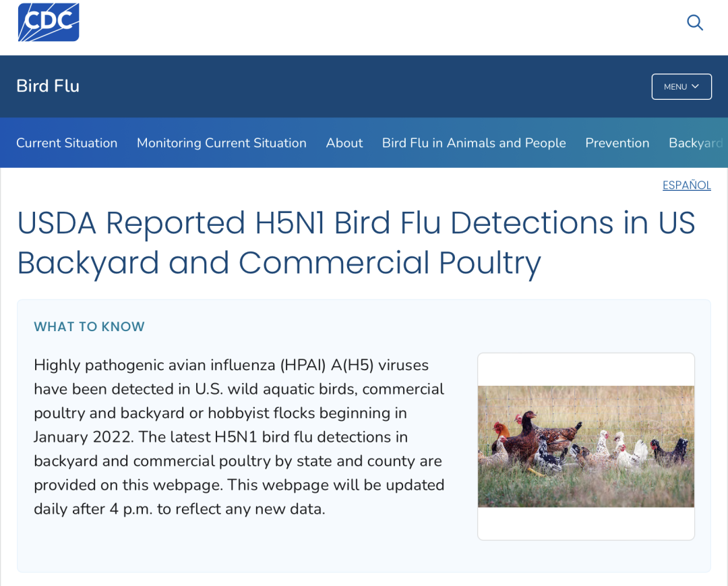Open Monitoring Current Situation
The height and width of the screenshot is (586, 728).
point(222,143)
